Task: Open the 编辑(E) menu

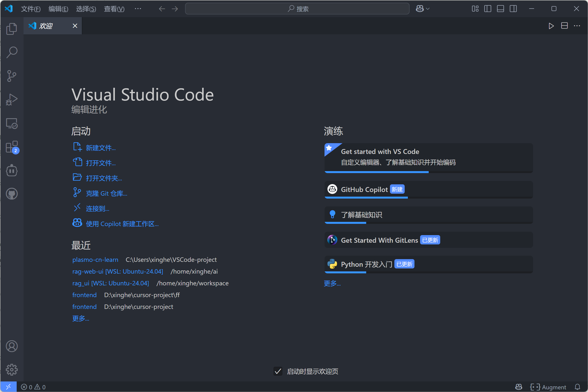Action: click(x=58, y=9)
